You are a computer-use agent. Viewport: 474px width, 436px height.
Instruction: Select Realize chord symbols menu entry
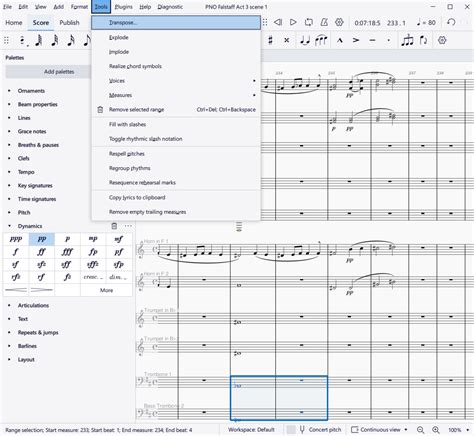point(176,66)
